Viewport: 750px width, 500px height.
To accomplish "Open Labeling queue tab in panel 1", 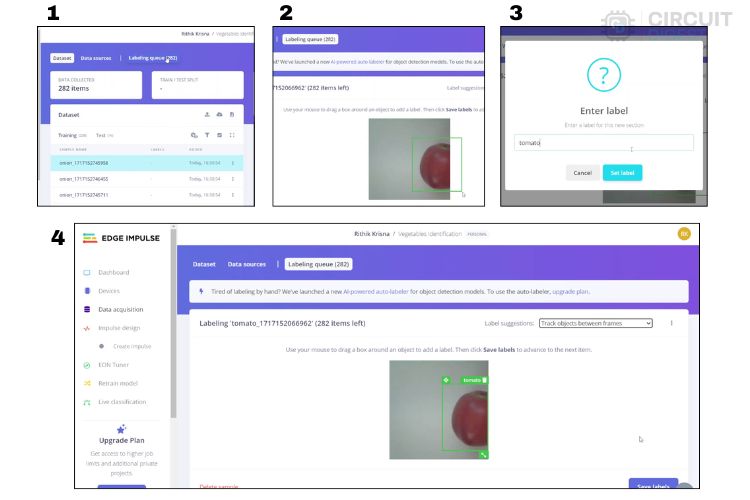I will click(153, 58).
